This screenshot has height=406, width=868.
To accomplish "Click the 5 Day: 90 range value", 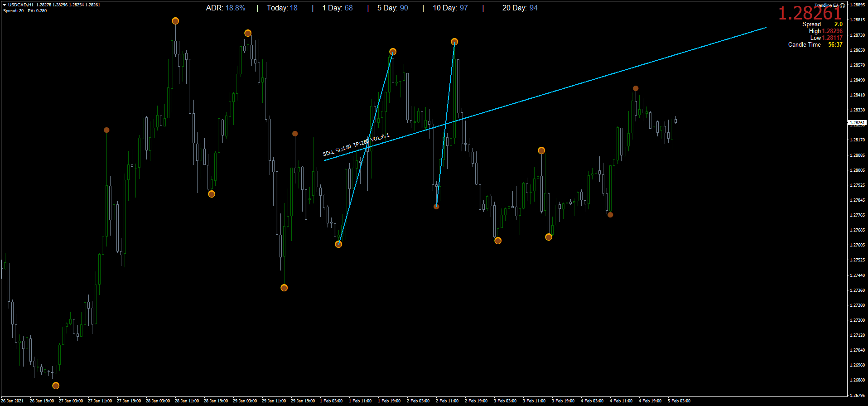I will (393, 8).
